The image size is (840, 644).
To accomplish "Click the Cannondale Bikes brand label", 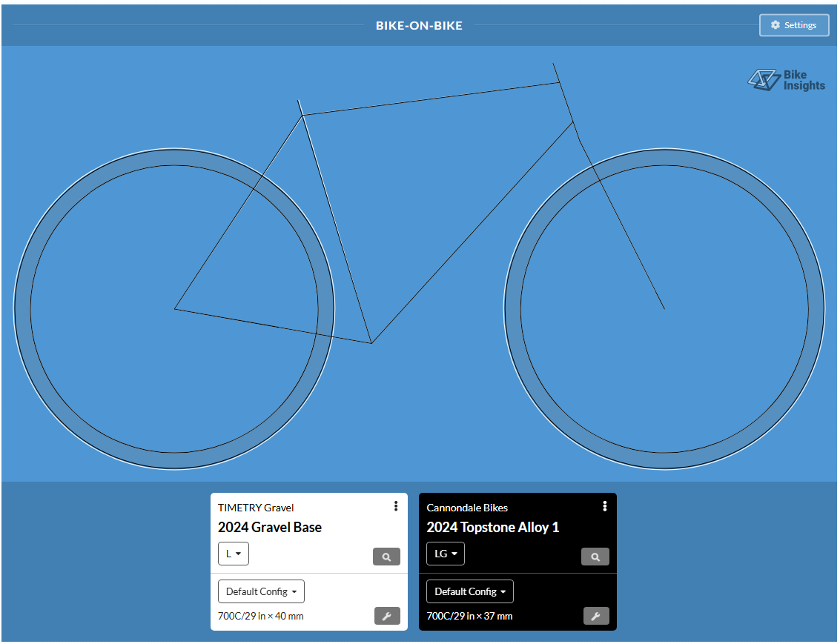I will coord(466,508).
